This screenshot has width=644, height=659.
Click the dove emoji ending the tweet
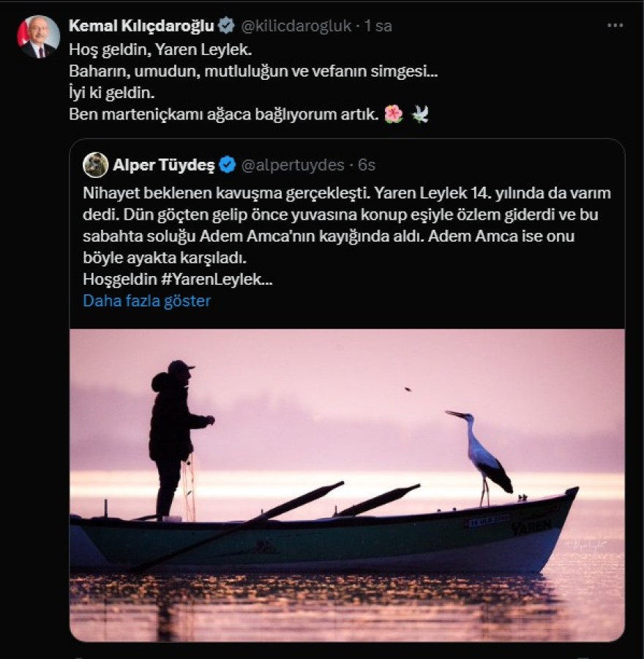tap(420, 114)
